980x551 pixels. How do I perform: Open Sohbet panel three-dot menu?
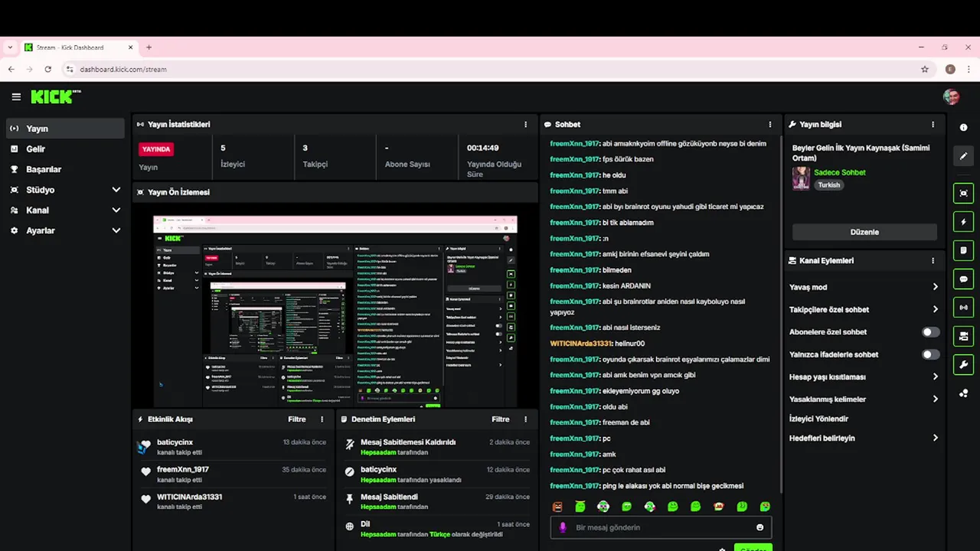pyautogui.click(x=770, y=124)
